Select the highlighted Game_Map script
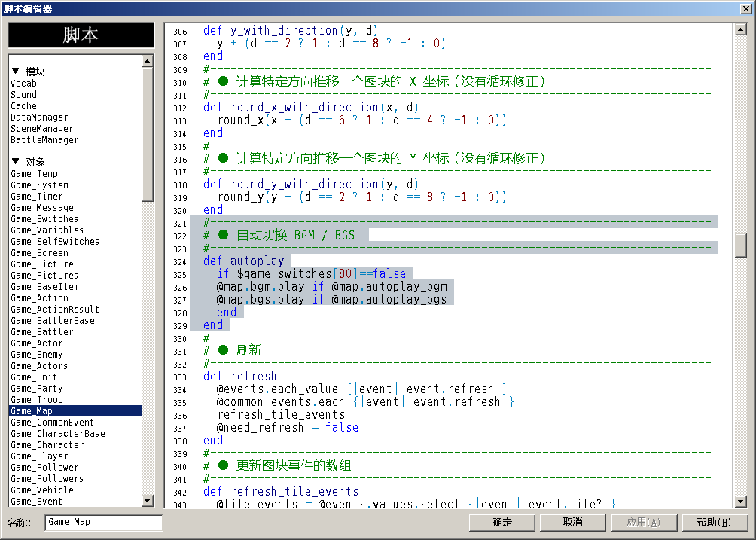The width and height of the screenshot is (756, 540). (76, 410)
